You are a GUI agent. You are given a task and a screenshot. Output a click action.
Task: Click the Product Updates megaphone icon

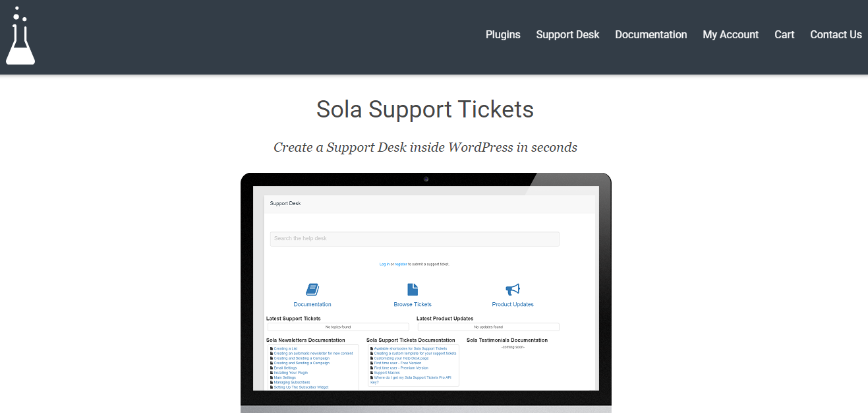tap(513, 289)
